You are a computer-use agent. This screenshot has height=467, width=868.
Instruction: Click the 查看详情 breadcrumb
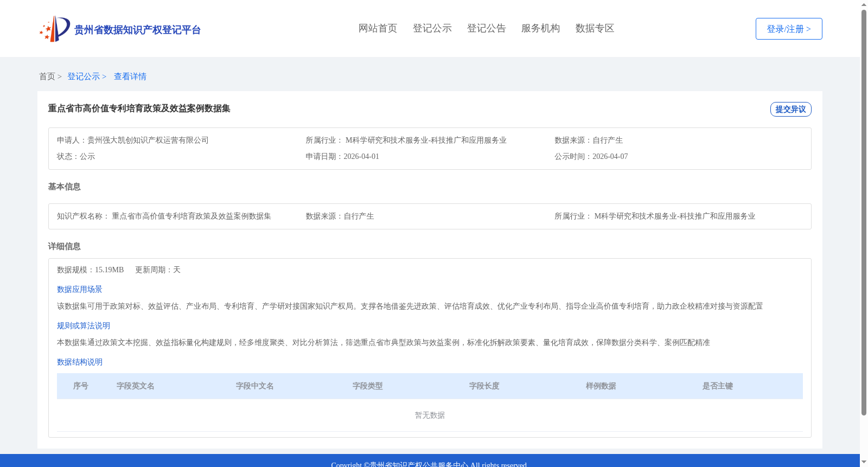[x=130, y=76]
